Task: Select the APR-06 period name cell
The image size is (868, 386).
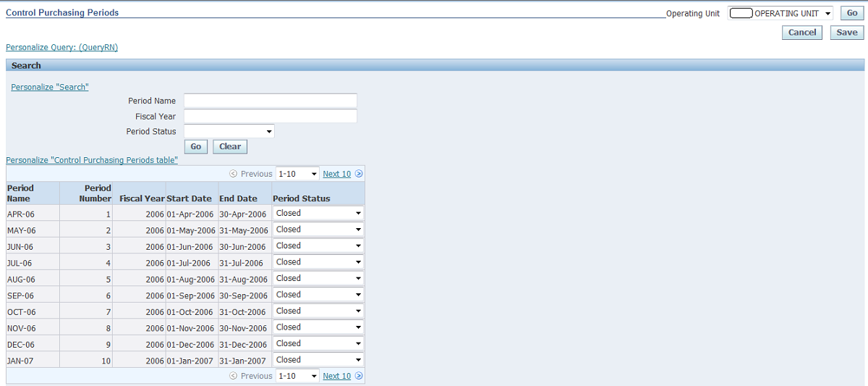Action: click(33, 214)
